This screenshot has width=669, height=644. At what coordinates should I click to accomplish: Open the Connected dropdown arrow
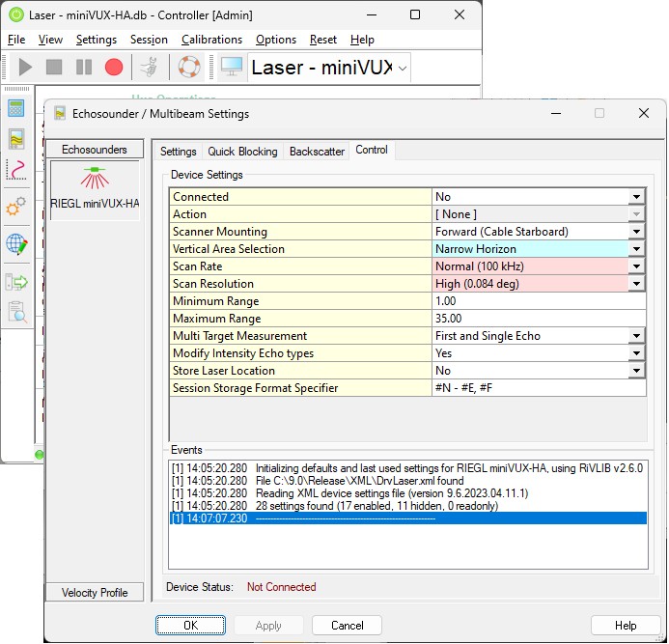636,197
